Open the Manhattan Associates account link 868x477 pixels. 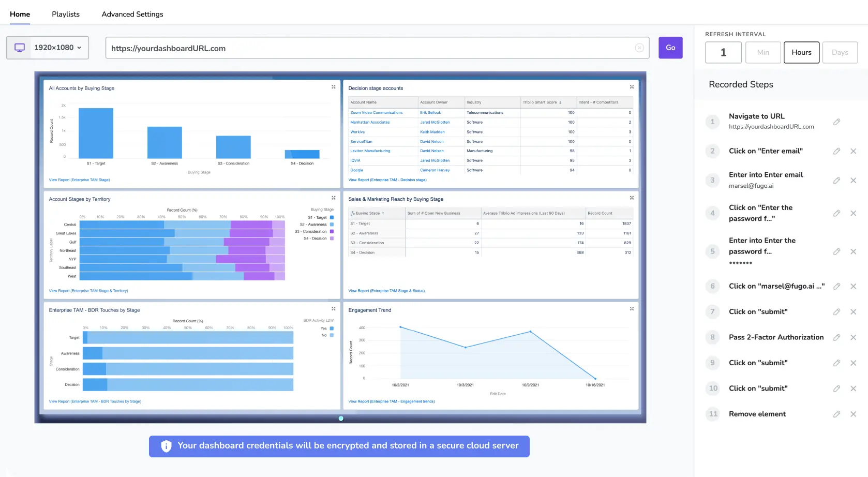[x=370, y=122]
